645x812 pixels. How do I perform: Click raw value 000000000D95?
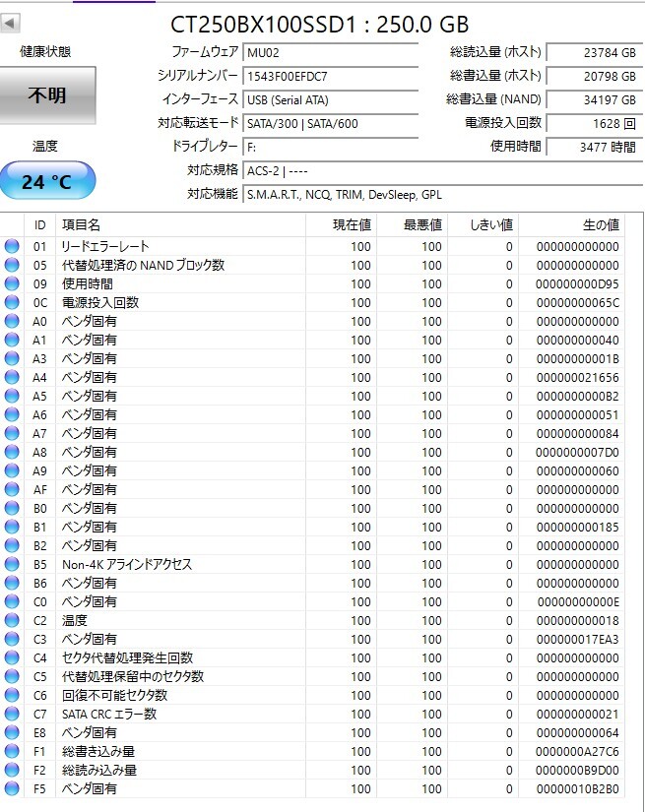pyautogui.click(x=577, y=284)
